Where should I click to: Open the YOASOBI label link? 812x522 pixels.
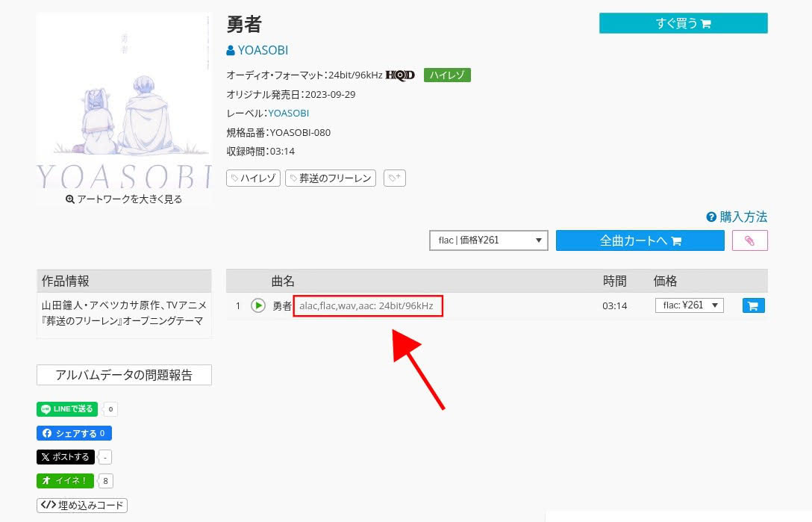pyautogui.click(x=288, y=114)
